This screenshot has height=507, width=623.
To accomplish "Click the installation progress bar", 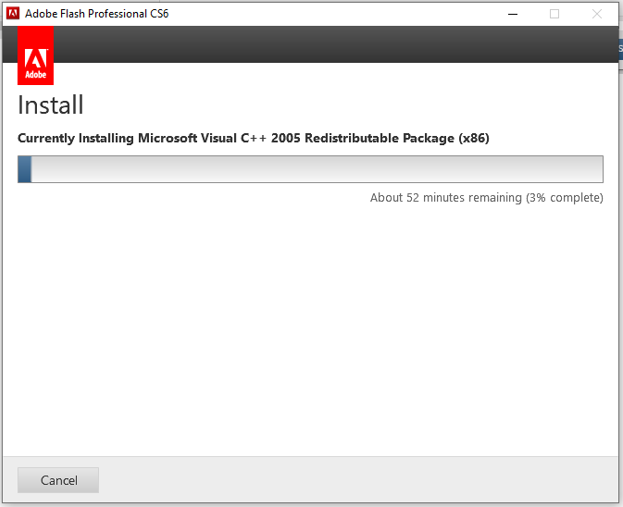I will click(310, 169).
